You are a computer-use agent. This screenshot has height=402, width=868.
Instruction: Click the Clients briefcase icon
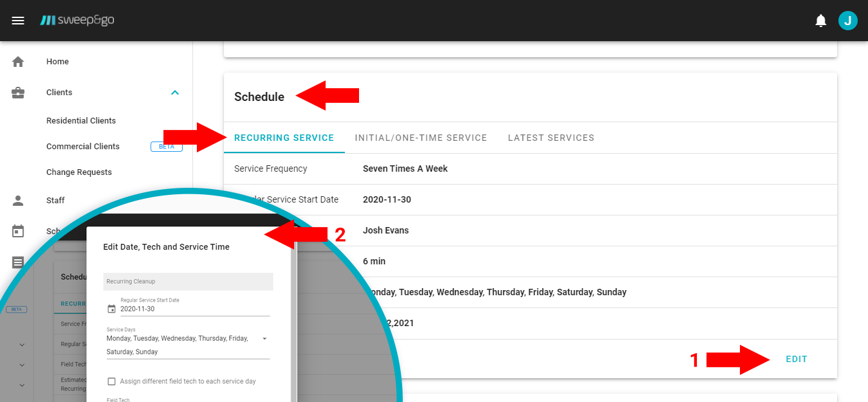pyautogui.click(x=18, y=93)
